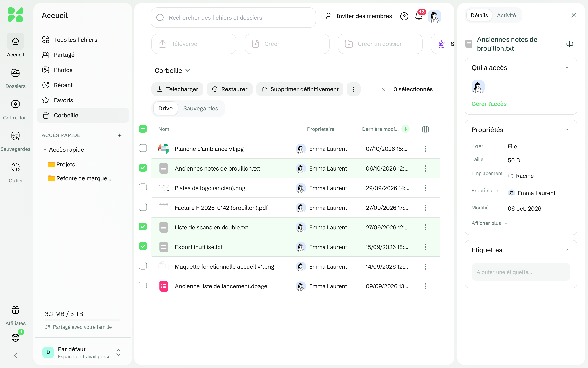
Task: Switch to the Activité tab
Action: [x=506, y=15]
